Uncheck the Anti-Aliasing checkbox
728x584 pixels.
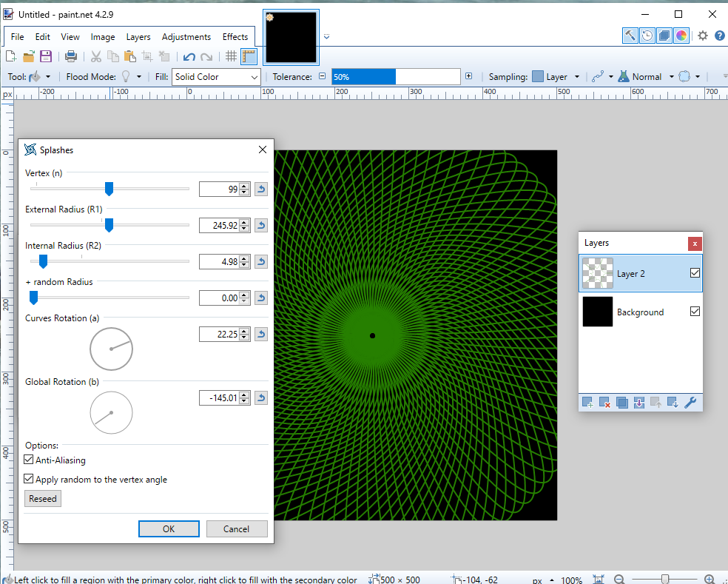point(29,460)
